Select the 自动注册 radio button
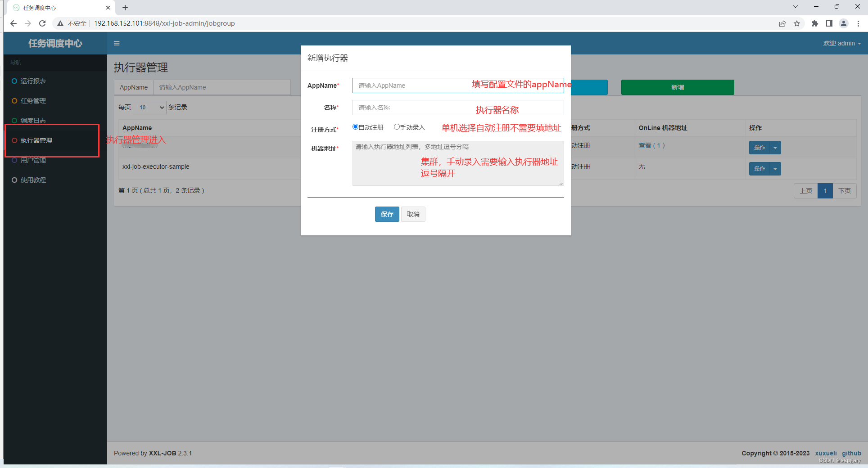 [x=355, y=127]
